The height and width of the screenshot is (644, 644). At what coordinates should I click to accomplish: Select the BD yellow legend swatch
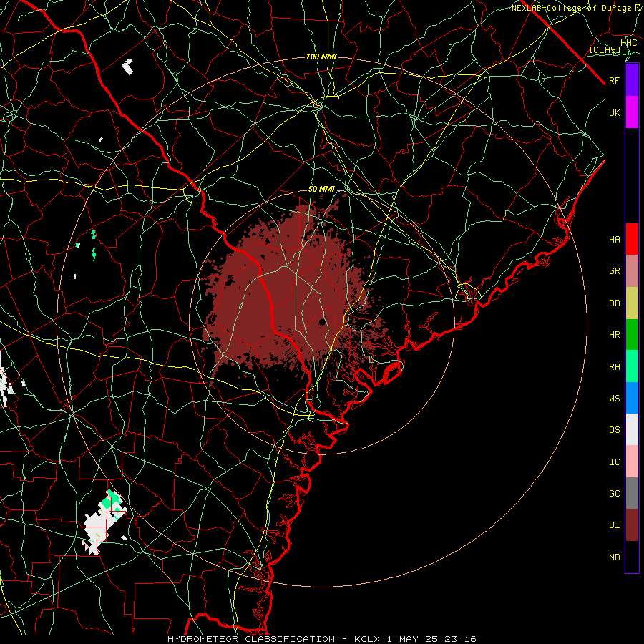click(x=632, y=303)
